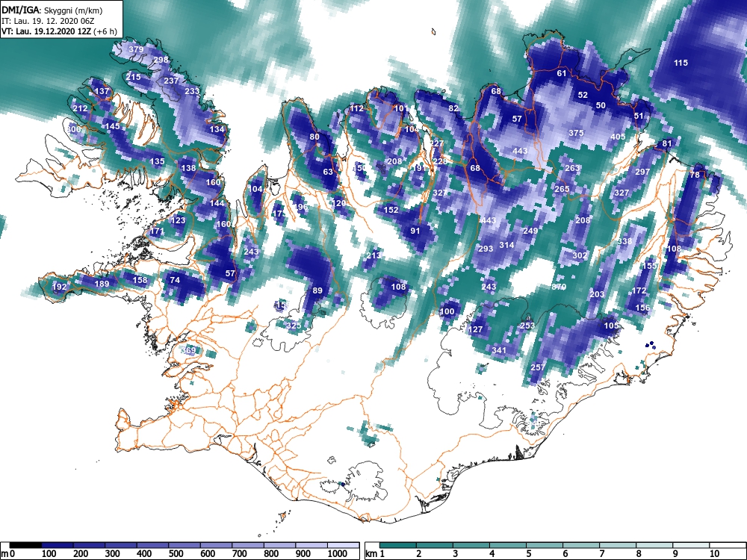This screenshot has height=560, width=747.
Task: Click the visibility value 105
Action: click(611, 326)
